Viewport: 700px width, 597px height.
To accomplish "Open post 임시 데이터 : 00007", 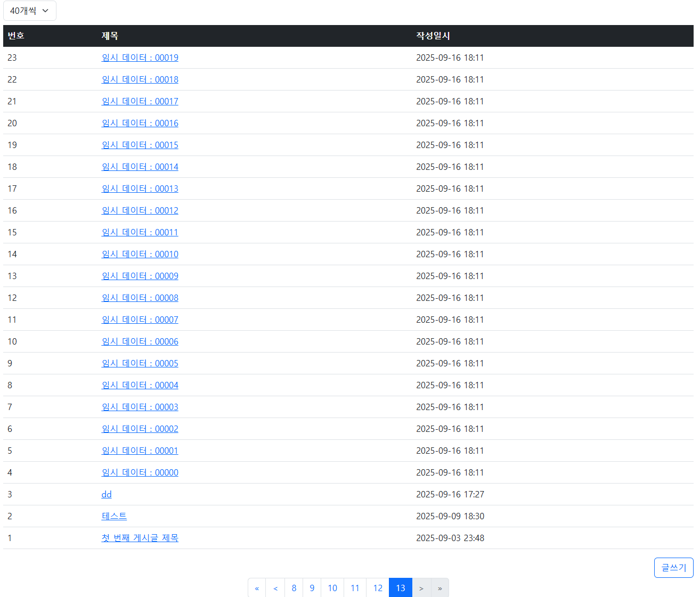I will pyautogui.click(x=140, y=320).
